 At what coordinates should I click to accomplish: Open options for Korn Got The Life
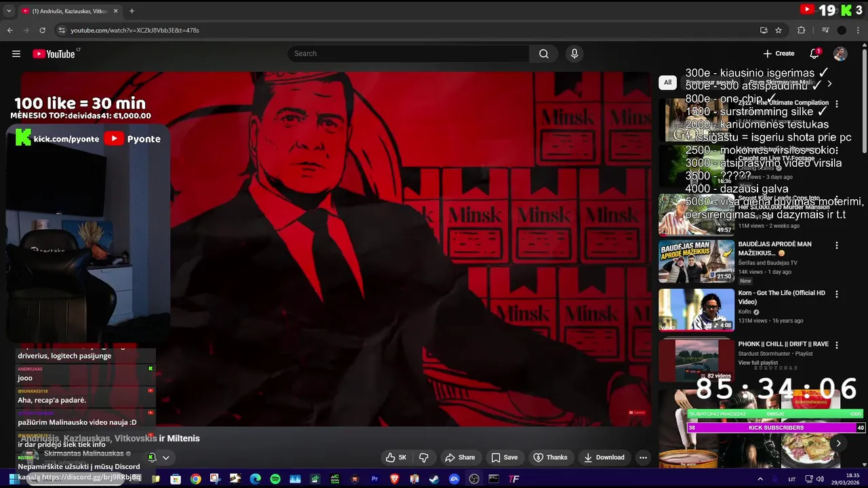[x=837, y=294]
